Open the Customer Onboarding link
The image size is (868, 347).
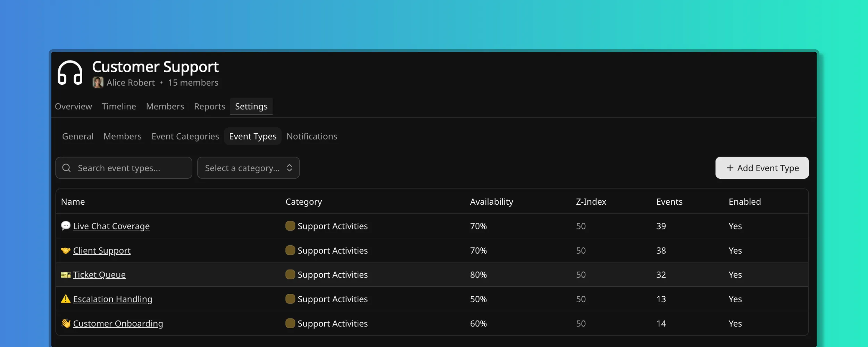click(x=118, y=323)
